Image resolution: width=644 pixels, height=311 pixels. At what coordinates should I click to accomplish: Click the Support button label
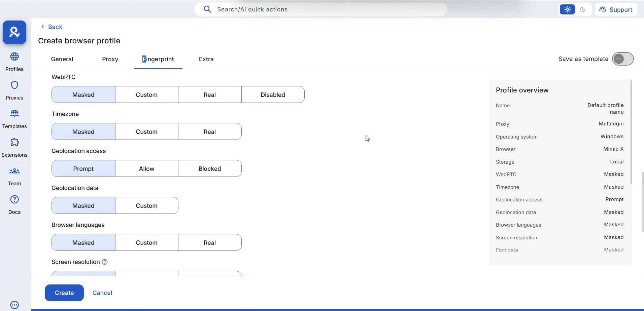[621, 10]
